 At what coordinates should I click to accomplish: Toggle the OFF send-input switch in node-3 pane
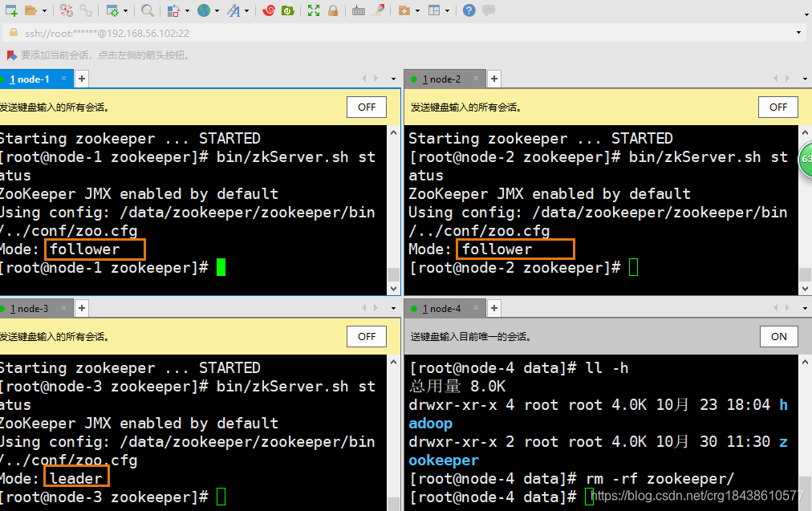point(367,337)
